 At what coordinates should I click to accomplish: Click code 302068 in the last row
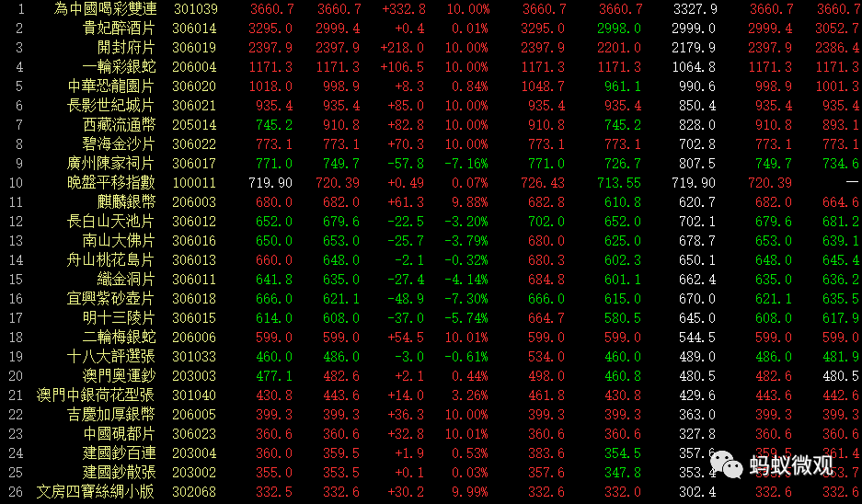tap(194, 492)
